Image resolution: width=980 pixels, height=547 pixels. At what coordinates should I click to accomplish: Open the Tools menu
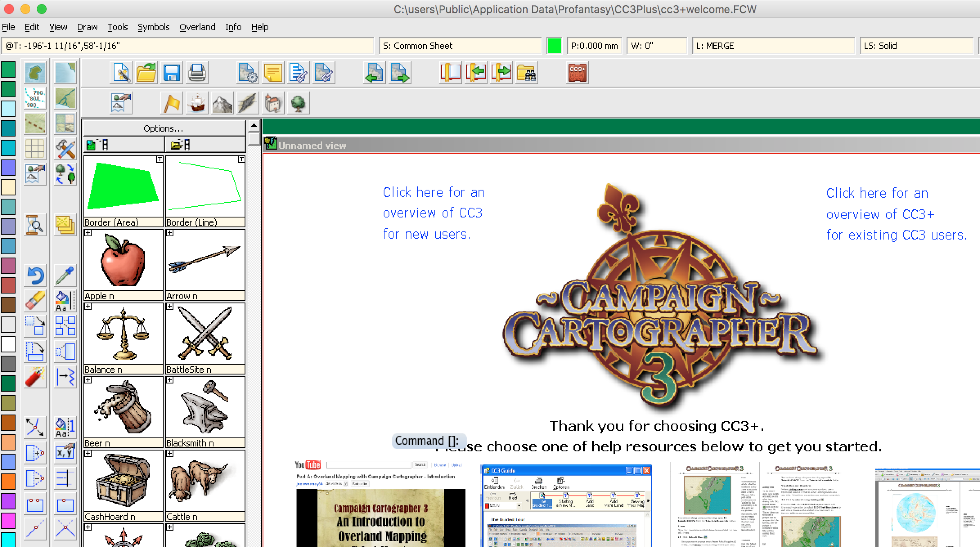point(117,27)
